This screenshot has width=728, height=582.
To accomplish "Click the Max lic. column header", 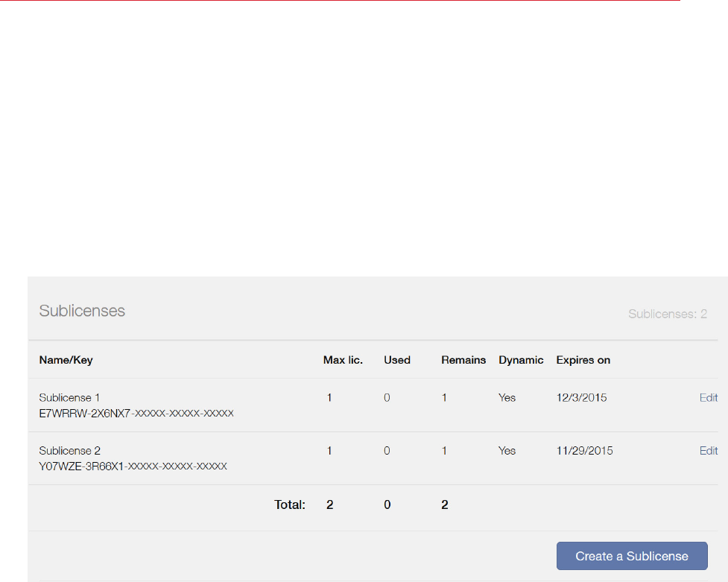I will coord(343,360).
